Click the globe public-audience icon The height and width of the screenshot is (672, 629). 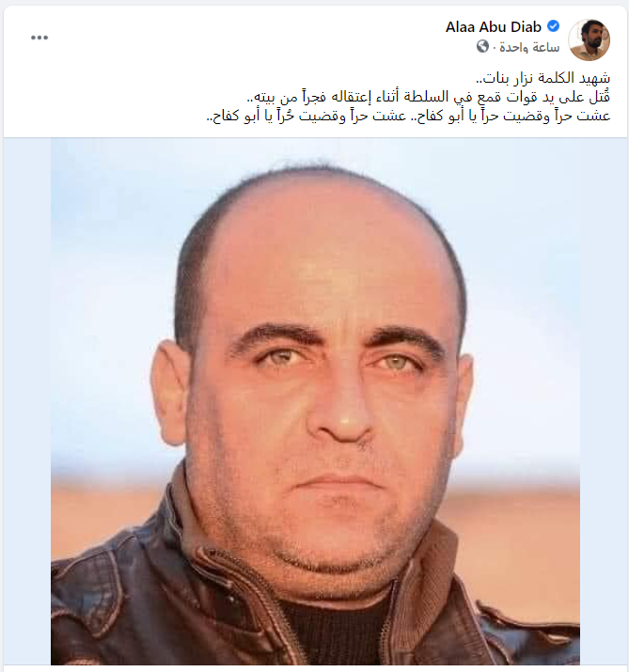482,46
